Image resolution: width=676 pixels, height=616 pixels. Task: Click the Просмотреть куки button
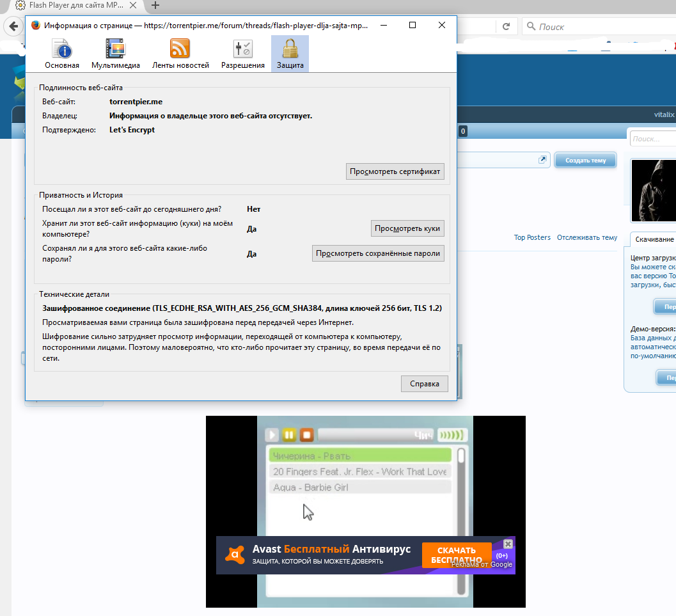(x=407, y=228)
